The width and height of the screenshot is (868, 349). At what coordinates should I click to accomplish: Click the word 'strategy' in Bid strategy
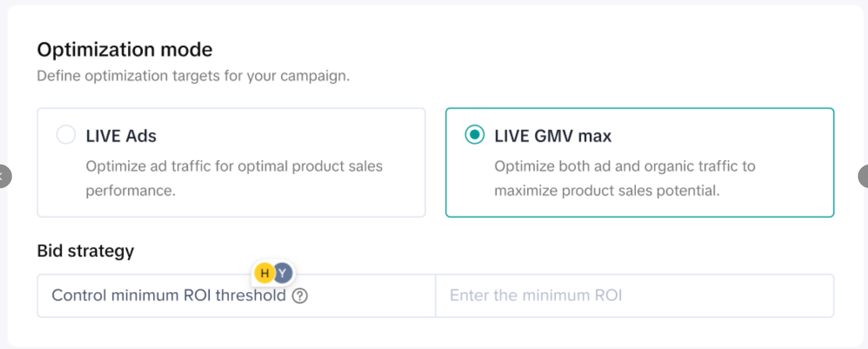click(101, 251)
